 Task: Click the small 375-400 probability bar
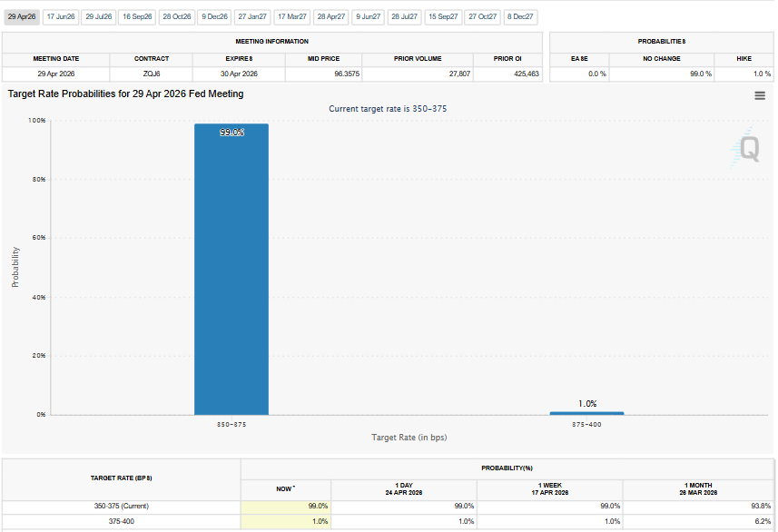586,413
